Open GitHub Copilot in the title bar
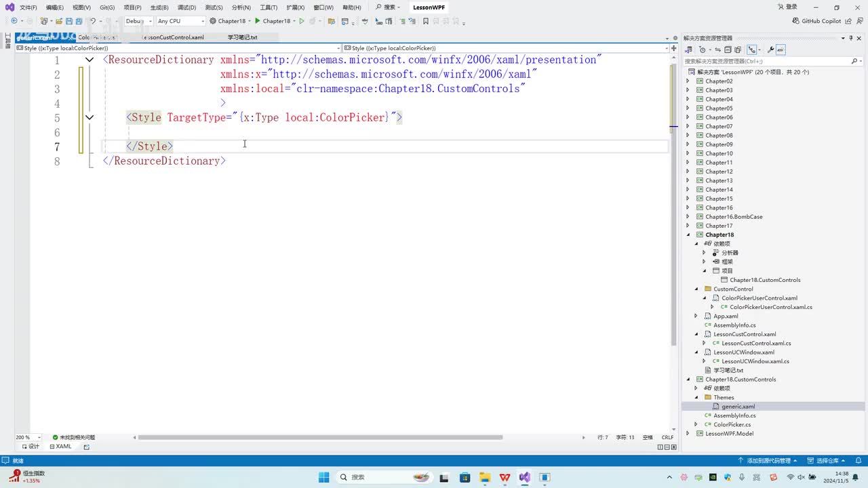Image resolution: width=868 pixels, height=488 pixels. (x=816, y=21)
